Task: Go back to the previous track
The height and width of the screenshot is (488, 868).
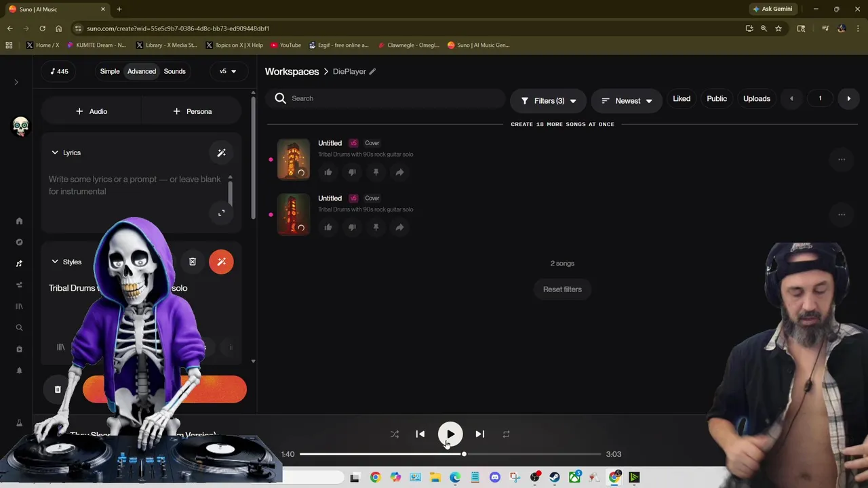Action: (x=420, y=434)
